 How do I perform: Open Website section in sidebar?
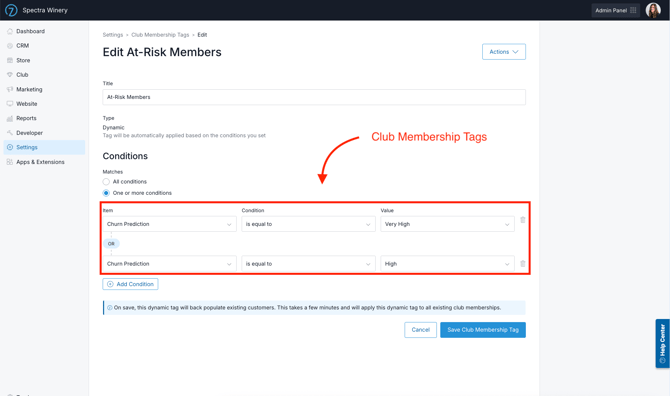click(26, 104)
